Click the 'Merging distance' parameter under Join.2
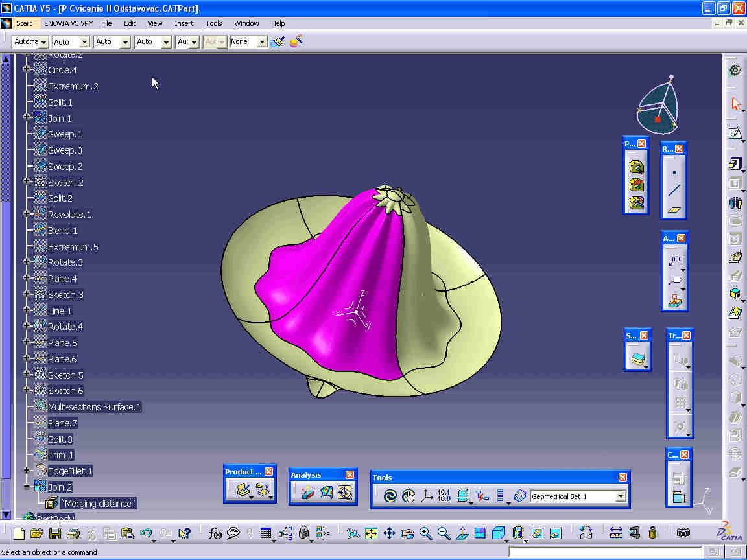This screenshot has height=560, width=747. (99, 504)
